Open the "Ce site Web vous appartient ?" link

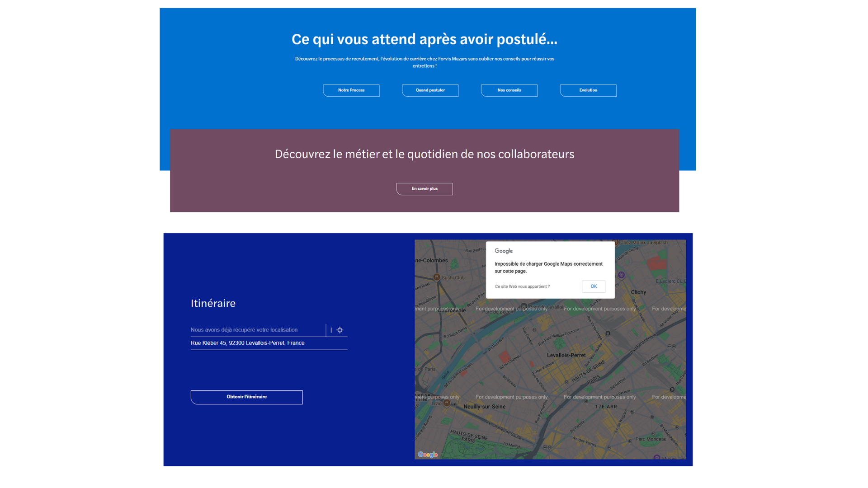(x=522, y=286)
